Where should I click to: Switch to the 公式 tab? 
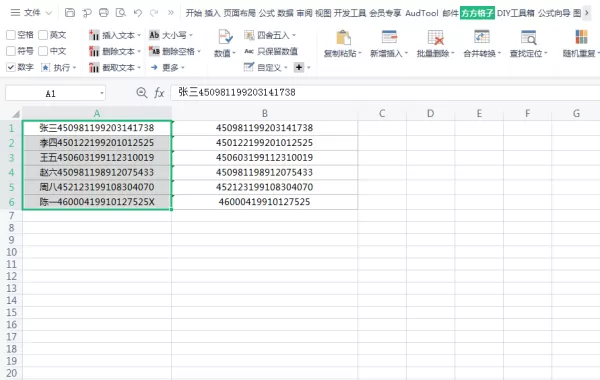(267, 13)
